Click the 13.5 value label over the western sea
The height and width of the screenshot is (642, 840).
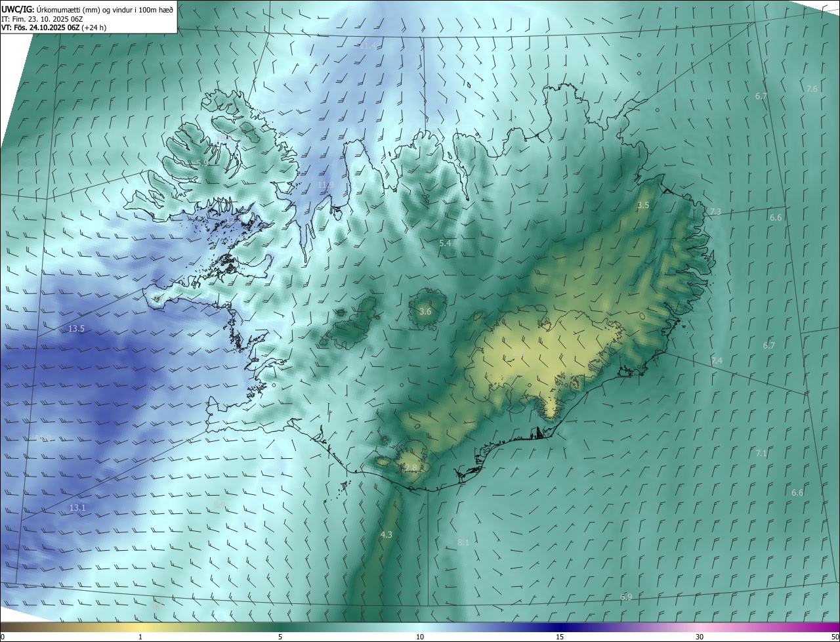76,329
